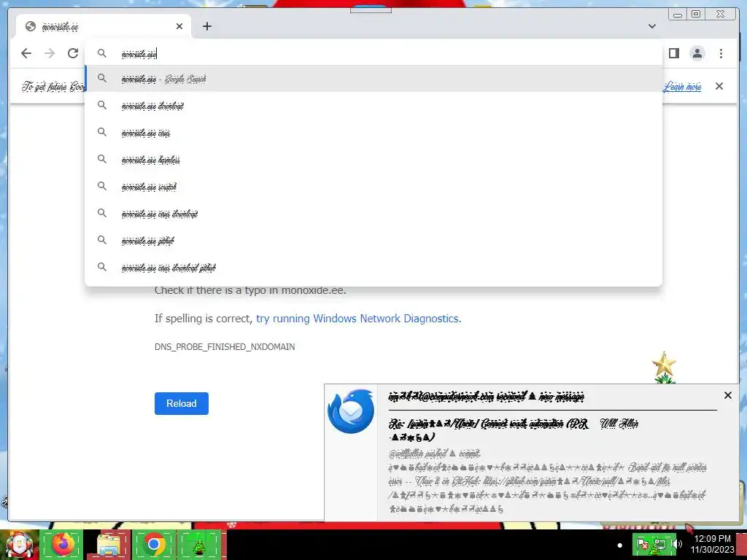Viewport: 747px width, 560px height.
Task: Select the 'monoxide.exe github' suggestion
Action: [x=373, y=240]
